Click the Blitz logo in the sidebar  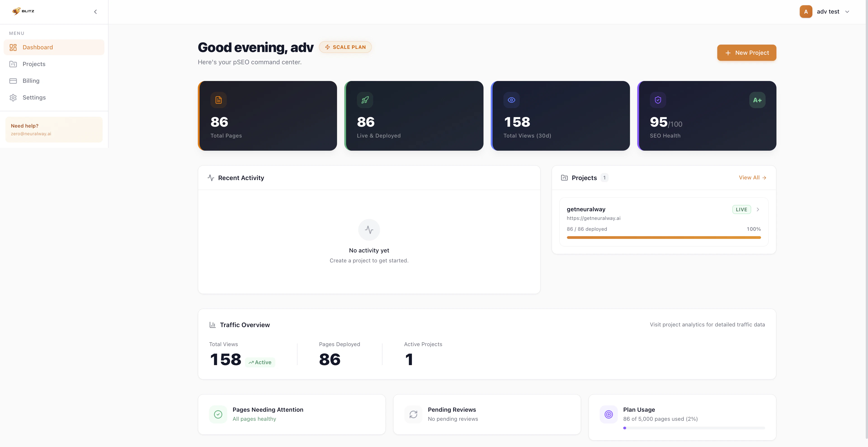[x=23, y=11]
